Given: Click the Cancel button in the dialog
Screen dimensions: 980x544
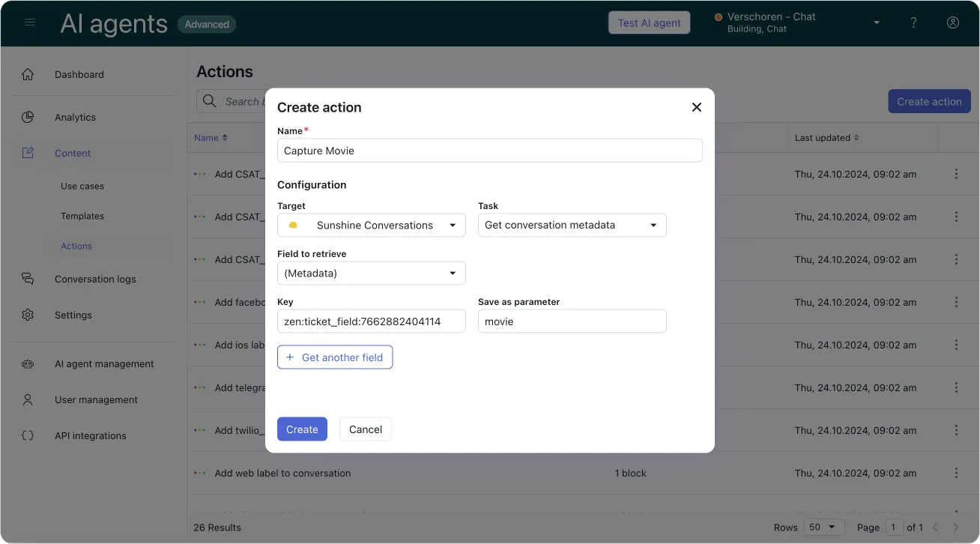Looking at the screenshot, I should pos(366,429).
